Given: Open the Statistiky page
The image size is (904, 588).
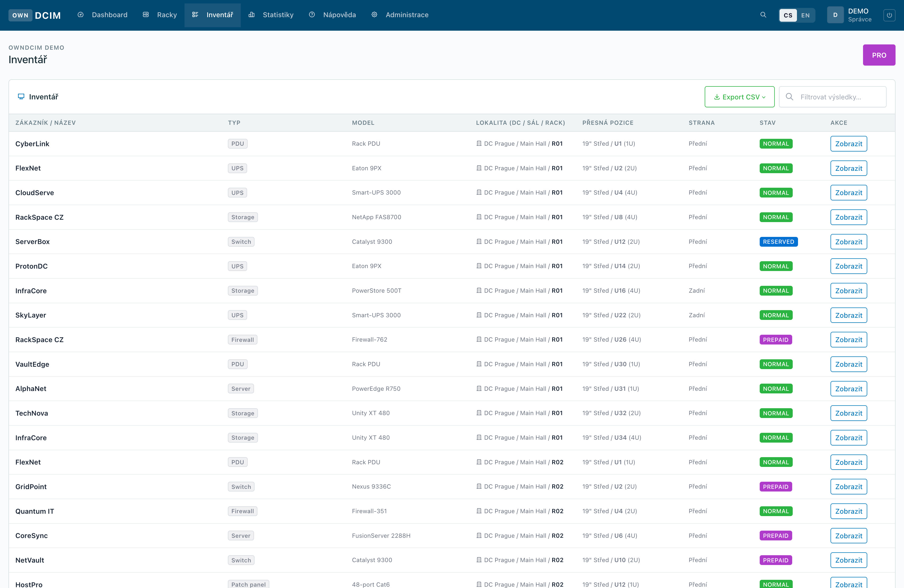Looking at the screenshot, I should coord(271,15).
